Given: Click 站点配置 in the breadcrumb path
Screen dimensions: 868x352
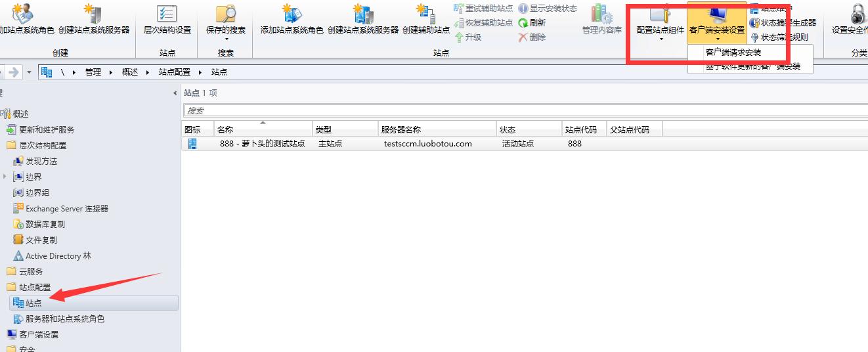Looking at the screenshot, I should click(175, 72).
